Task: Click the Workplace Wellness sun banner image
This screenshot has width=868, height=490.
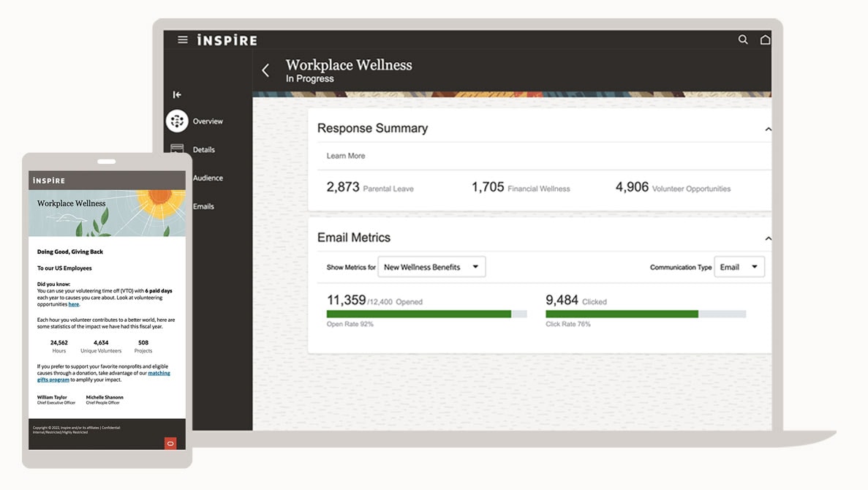Action: click(x=107, y=214)
